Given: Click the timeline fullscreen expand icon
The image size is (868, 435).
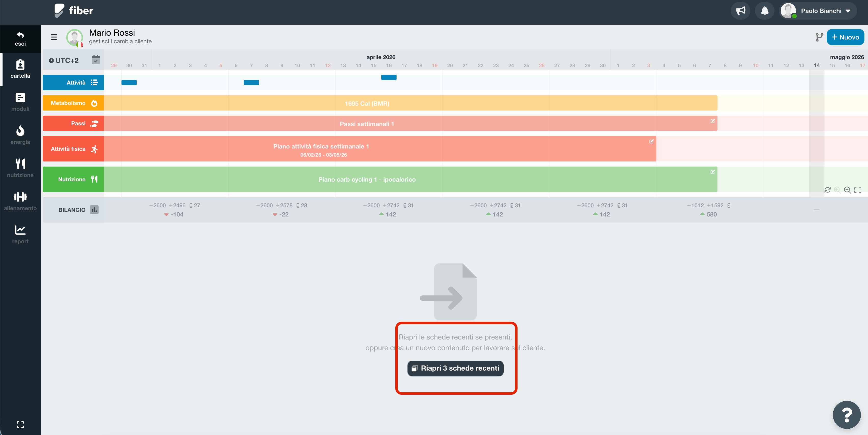Looking at the screenshot, I should [858, 190].
